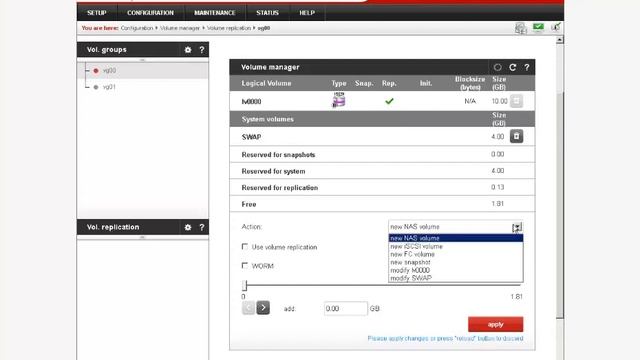The image size is (640, 360).
Task: Click the red apply button
Action: click(496, 324)
